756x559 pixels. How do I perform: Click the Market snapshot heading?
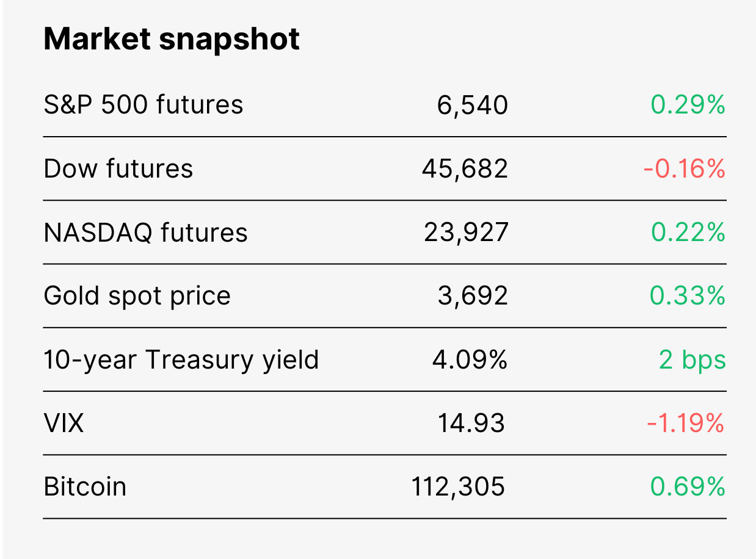tap(172, 40)
